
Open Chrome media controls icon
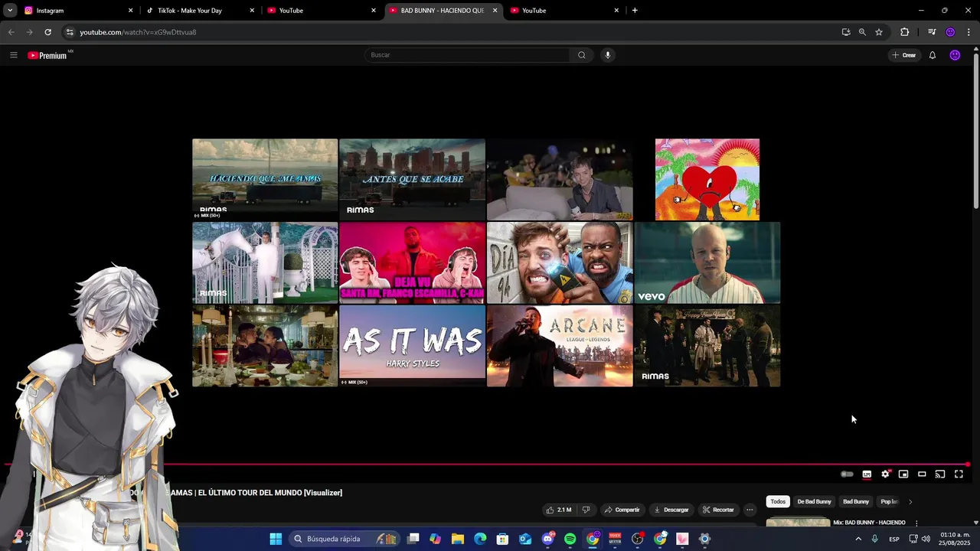pos(932,32)
